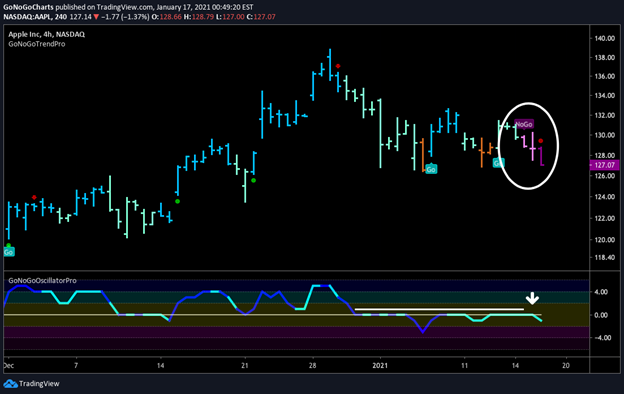Image resolution: width=624 pixels, height=394 pixels.
Task: Click the 20 date axis label
Action: click(566, 365)
